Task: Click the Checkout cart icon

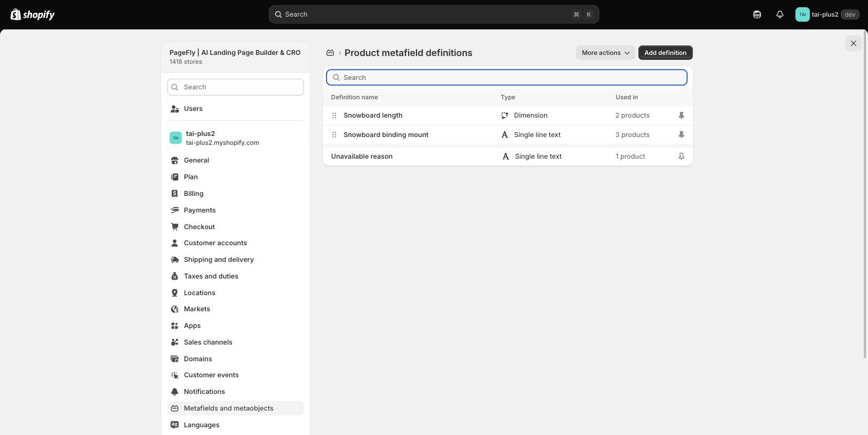Action: tap(174, 227)
